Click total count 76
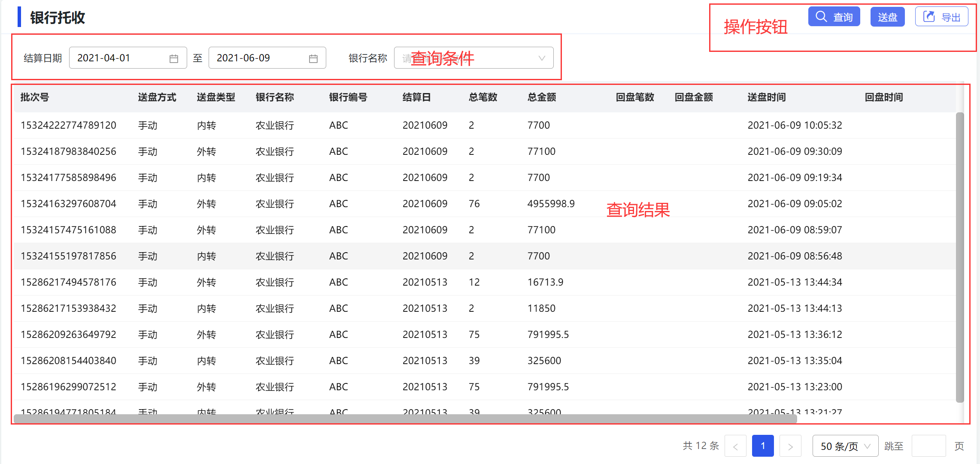Screen dimensions: 980x464 474,204
